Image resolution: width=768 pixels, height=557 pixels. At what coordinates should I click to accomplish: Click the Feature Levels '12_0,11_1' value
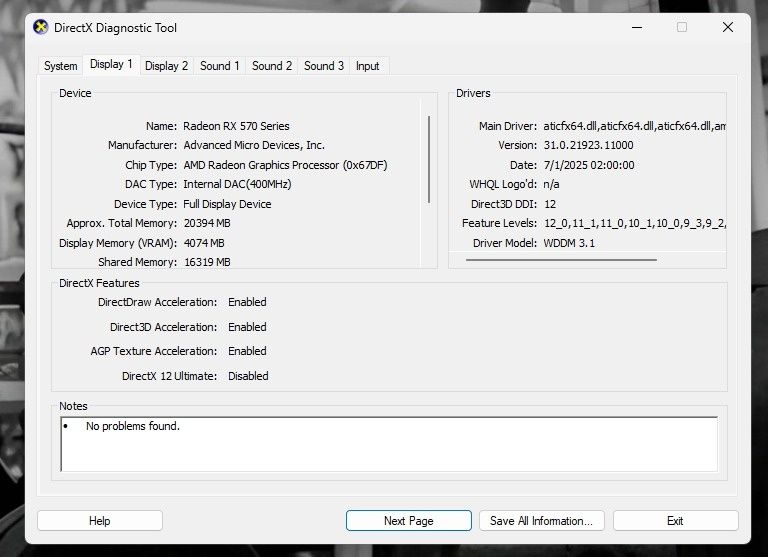click(x=635, y=223)
